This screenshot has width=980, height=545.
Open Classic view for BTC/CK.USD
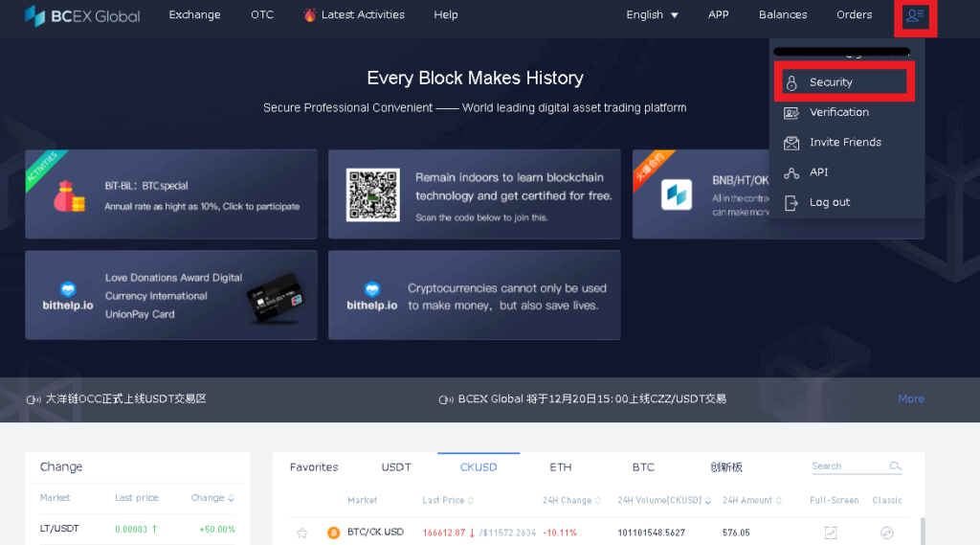click(887, 533)
